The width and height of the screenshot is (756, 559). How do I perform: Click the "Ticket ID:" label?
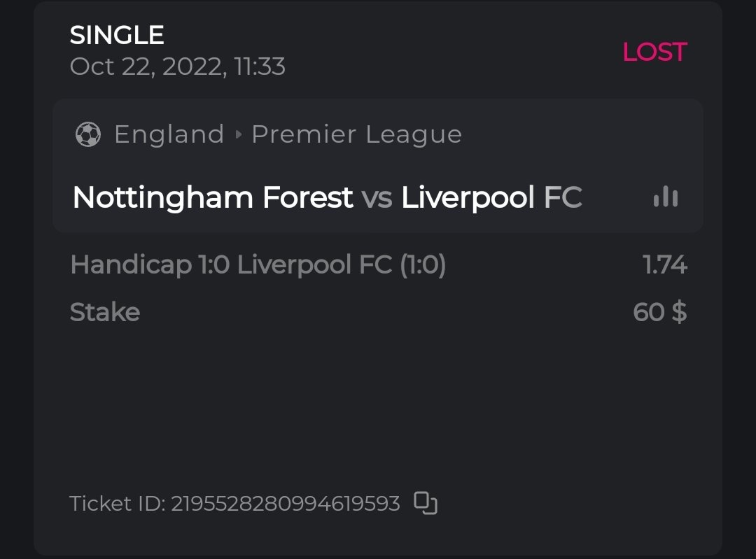(x=117, y=504)
